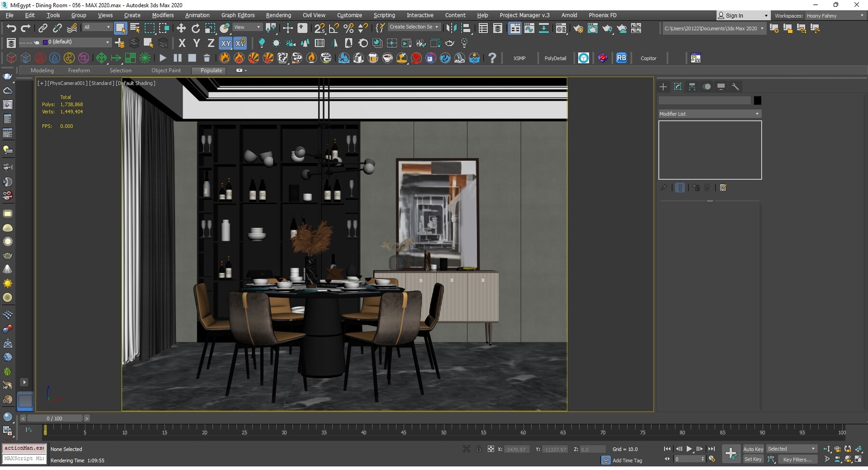This screenshot has width=868, height=470.
Task: Click the frame number input field
Action: coord(690,459)
